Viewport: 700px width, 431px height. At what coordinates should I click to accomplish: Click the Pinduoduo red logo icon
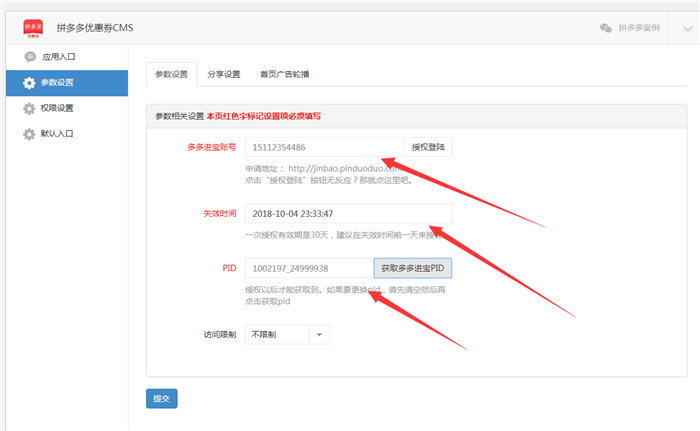click(33, 28)
